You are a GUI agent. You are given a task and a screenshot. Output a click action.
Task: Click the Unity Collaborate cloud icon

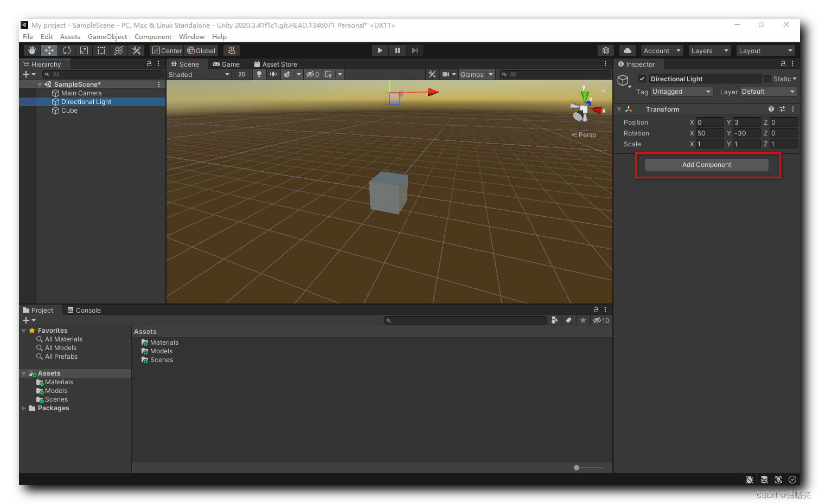click(628, 50)
